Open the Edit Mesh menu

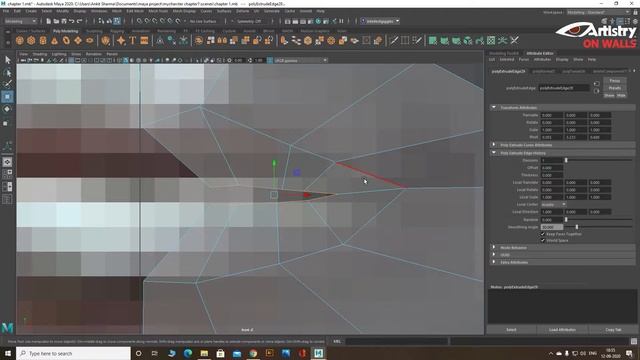[135, 11]
